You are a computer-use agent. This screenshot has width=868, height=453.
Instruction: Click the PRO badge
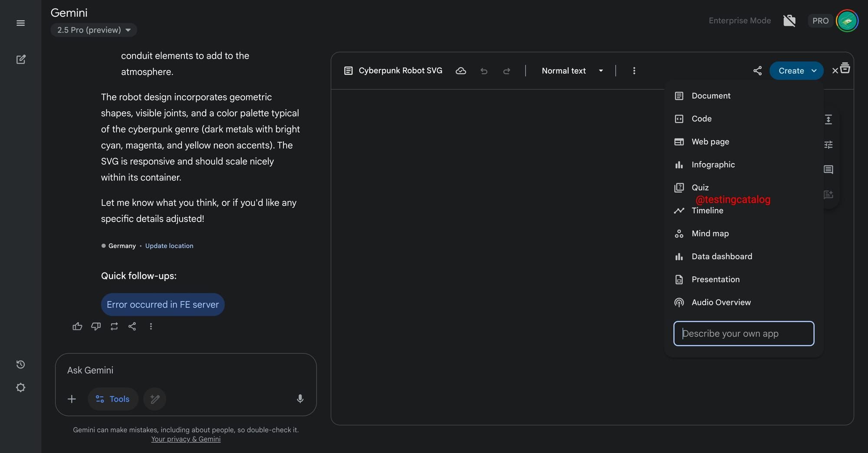pos(820,21)
